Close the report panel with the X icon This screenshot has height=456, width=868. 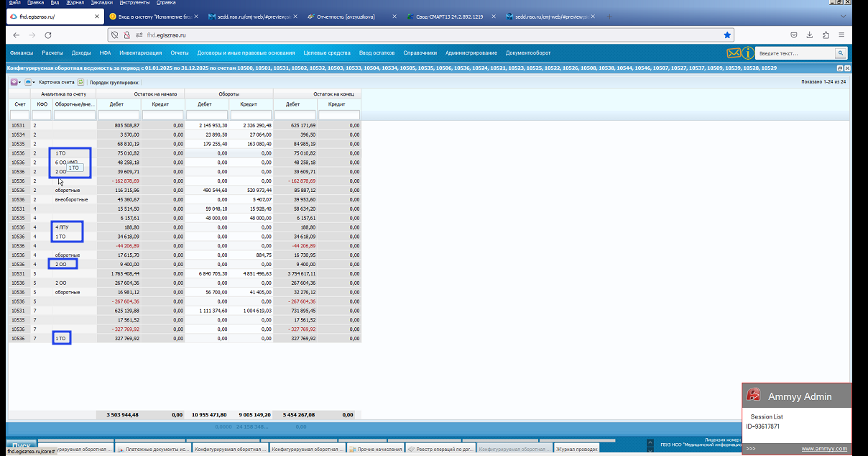tap(848, 68)
